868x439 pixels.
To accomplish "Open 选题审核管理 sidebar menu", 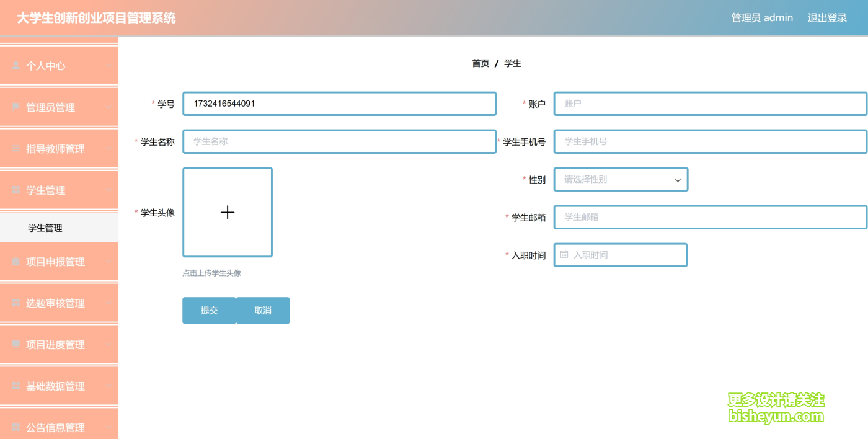I will coord(59,303).
